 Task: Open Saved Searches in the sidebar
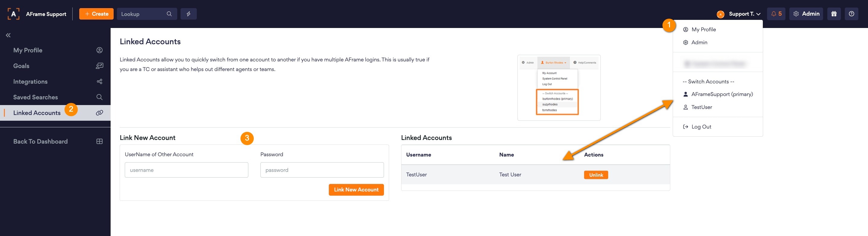(55, 97)
